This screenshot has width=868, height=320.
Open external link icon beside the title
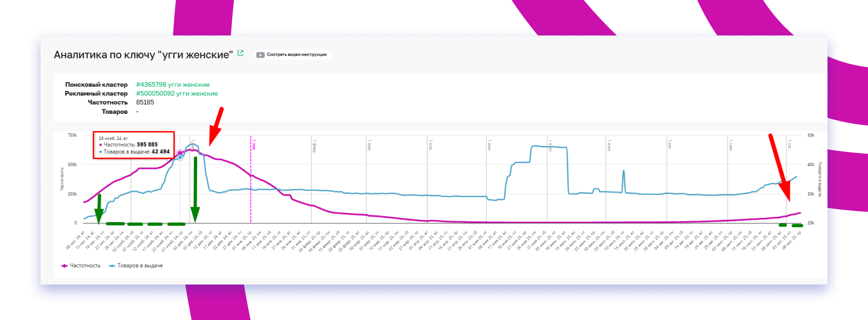click(241, 53)
